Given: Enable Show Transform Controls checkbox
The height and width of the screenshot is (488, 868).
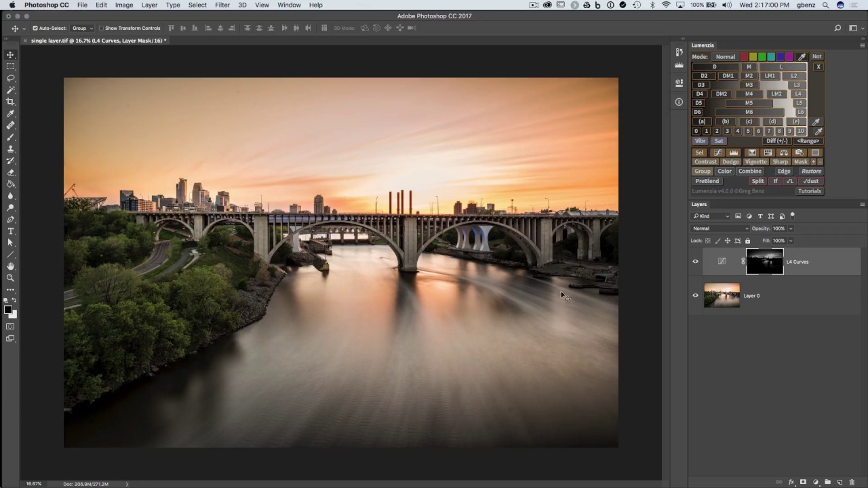Looking at the screenshot, I should pyautogui.click(x=101, y=28).
